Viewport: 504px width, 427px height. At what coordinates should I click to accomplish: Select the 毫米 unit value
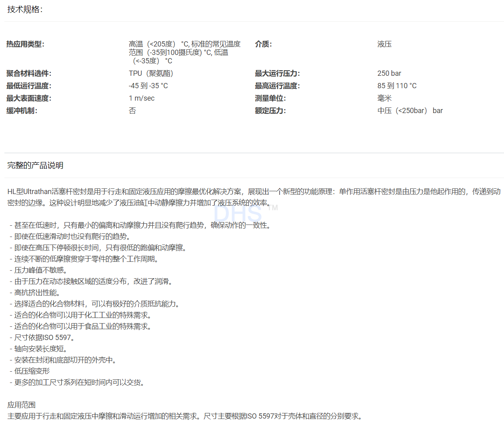(x=384, y=98)
